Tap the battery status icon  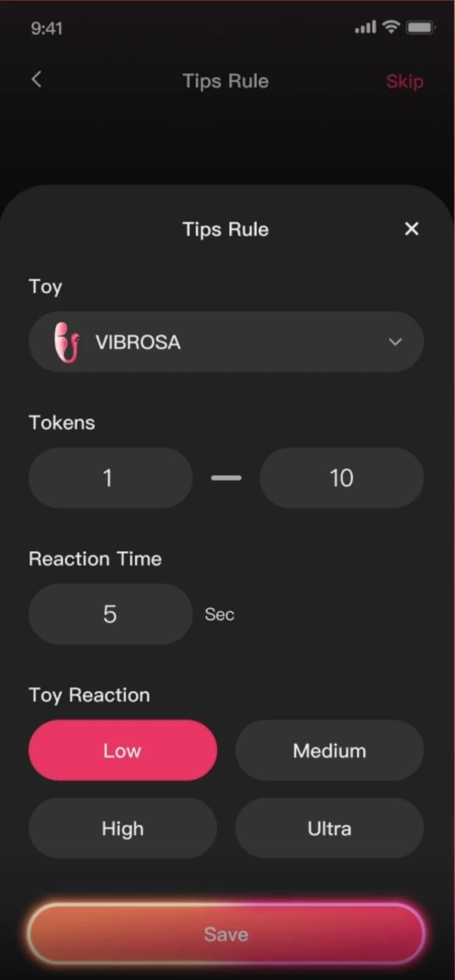pos(420,27)
